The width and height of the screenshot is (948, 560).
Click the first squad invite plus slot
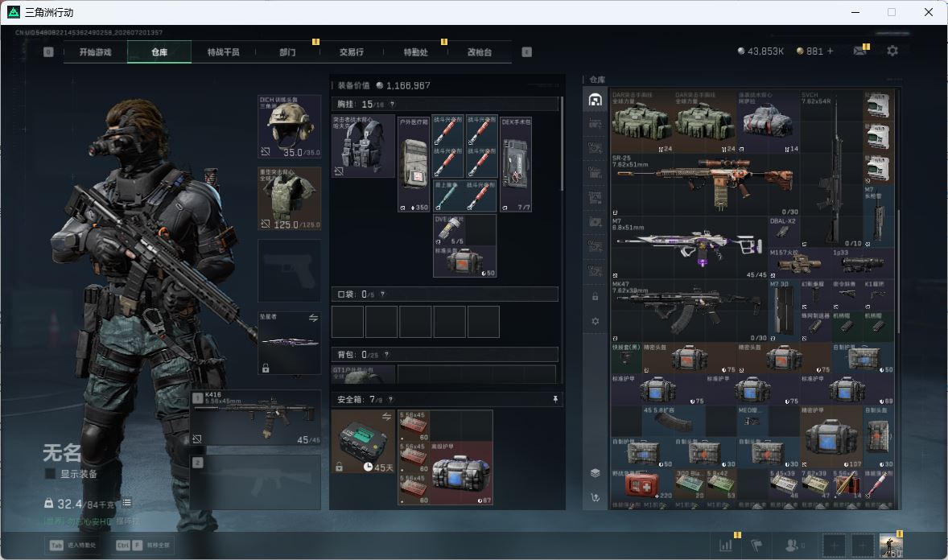coord(834,545)
